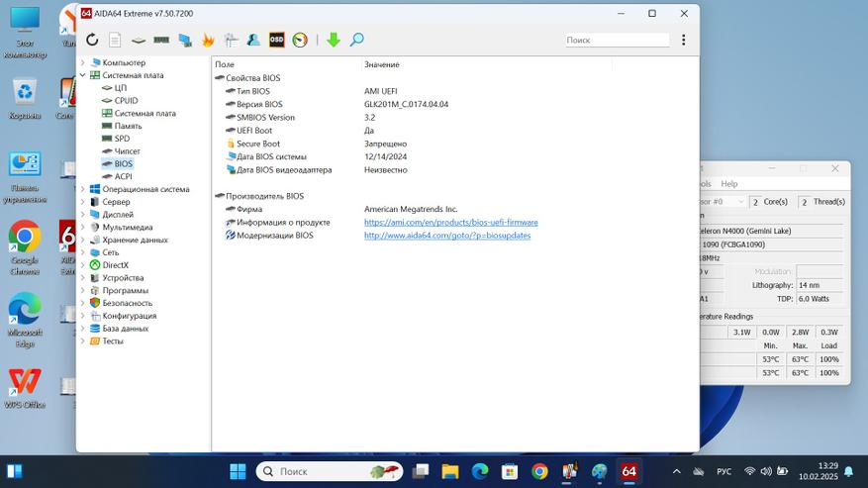Click the Поиск search field in AIDA64
The image size is (868, 488).
618,40
